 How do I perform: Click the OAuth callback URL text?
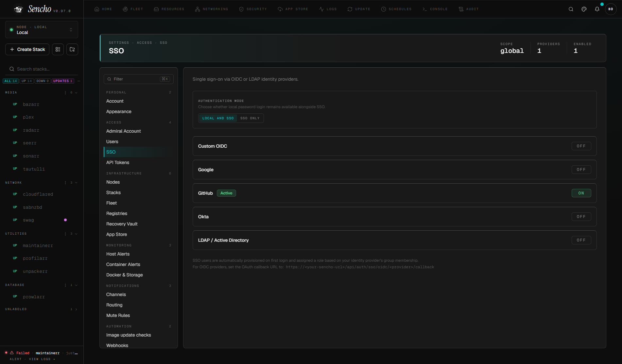(360, 267)
